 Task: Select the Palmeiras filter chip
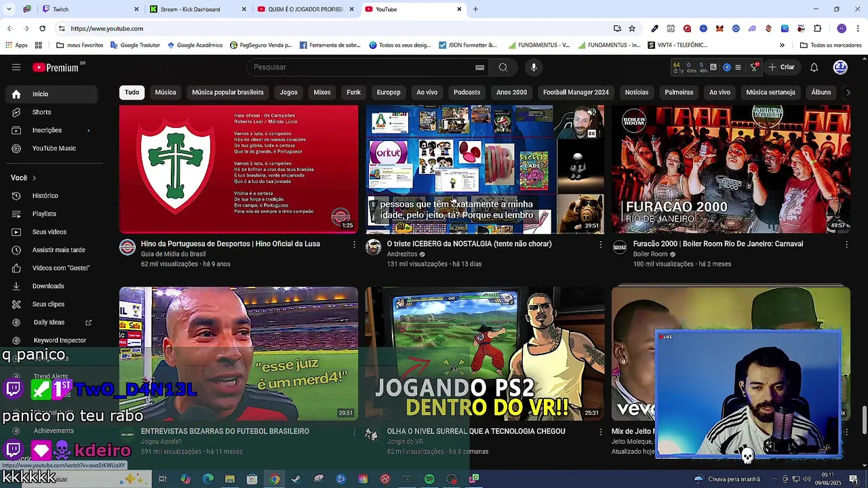[x=679, y=92]
